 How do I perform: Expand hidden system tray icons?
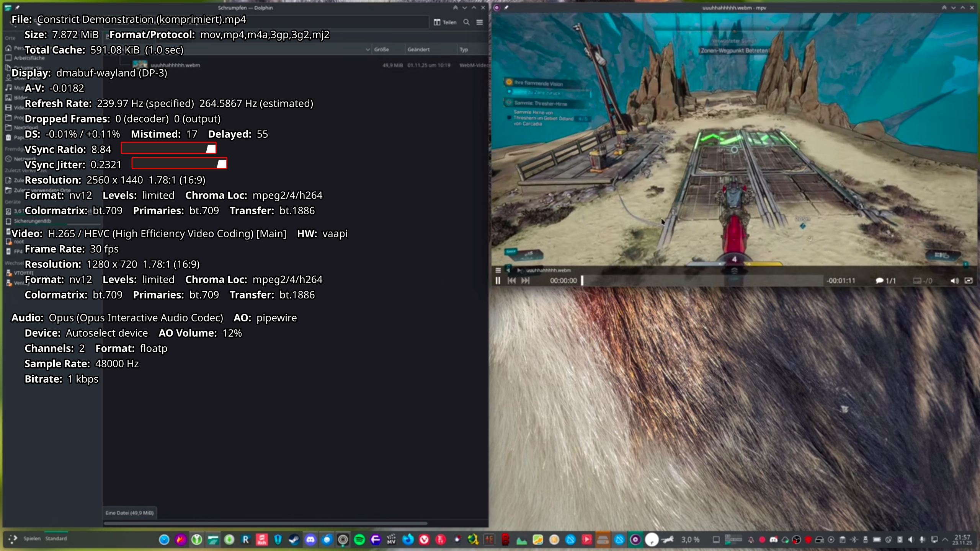945,540
